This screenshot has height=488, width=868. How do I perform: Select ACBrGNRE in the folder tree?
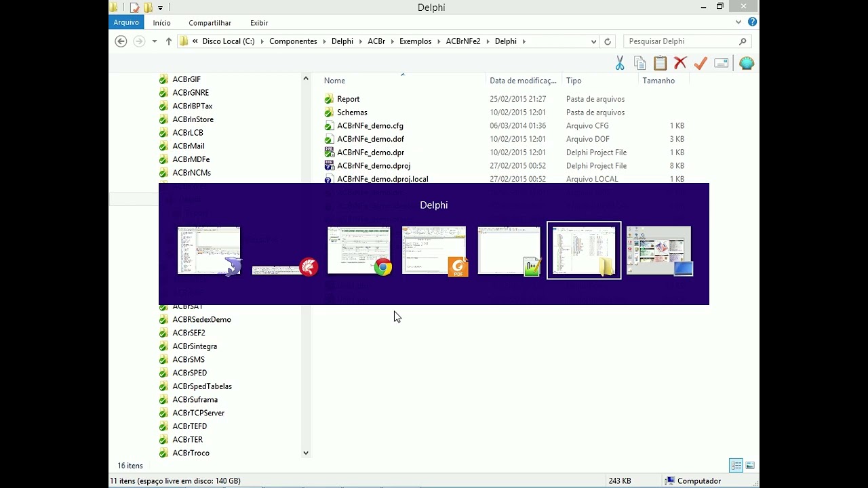[191, 93]
